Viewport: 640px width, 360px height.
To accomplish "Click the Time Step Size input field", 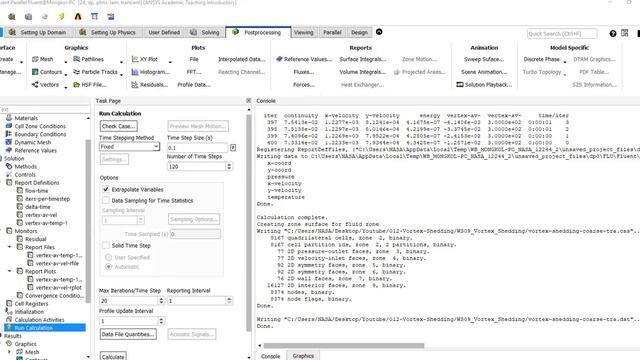I will pos(198,147).
